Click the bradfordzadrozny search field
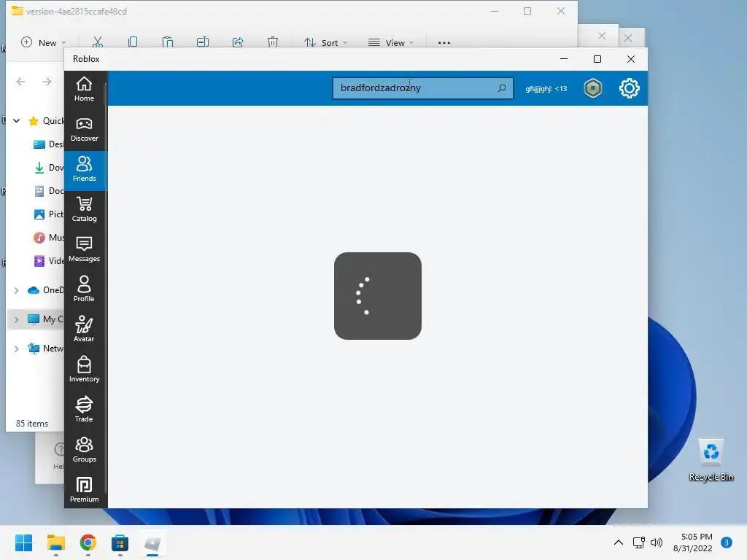Screen dimensions: 747x560 pos(422,88)
